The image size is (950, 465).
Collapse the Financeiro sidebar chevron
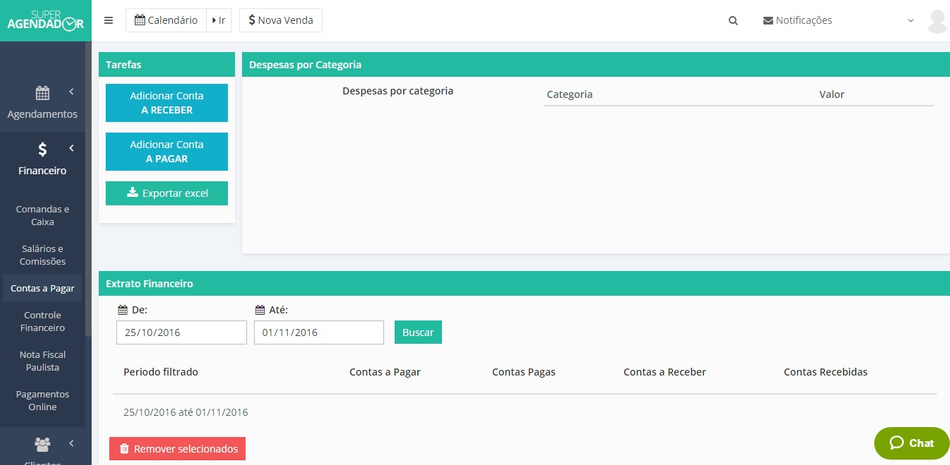coord(72,148)
